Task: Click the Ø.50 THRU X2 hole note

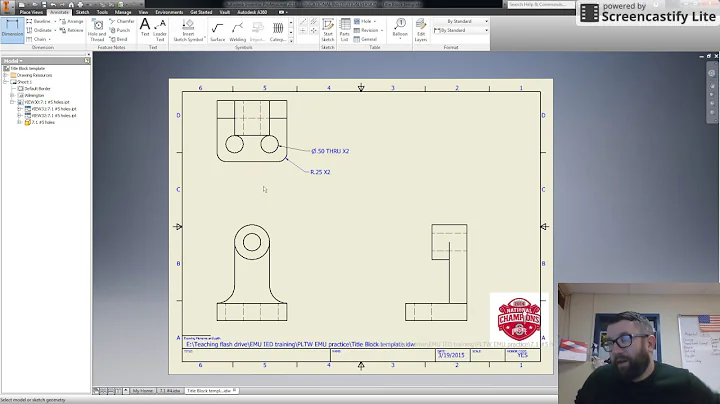Action: point(330,151)
